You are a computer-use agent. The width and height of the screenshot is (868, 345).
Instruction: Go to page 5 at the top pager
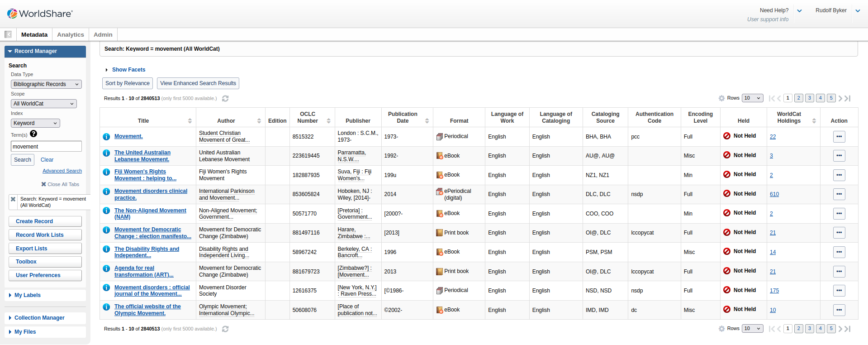click(x=831, y=98)
